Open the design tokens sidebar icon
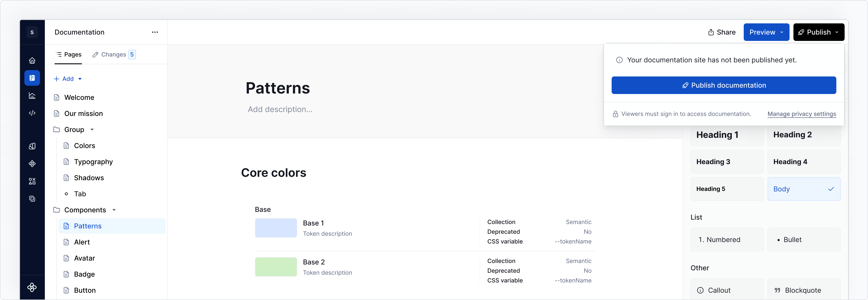 click(32, 146)
